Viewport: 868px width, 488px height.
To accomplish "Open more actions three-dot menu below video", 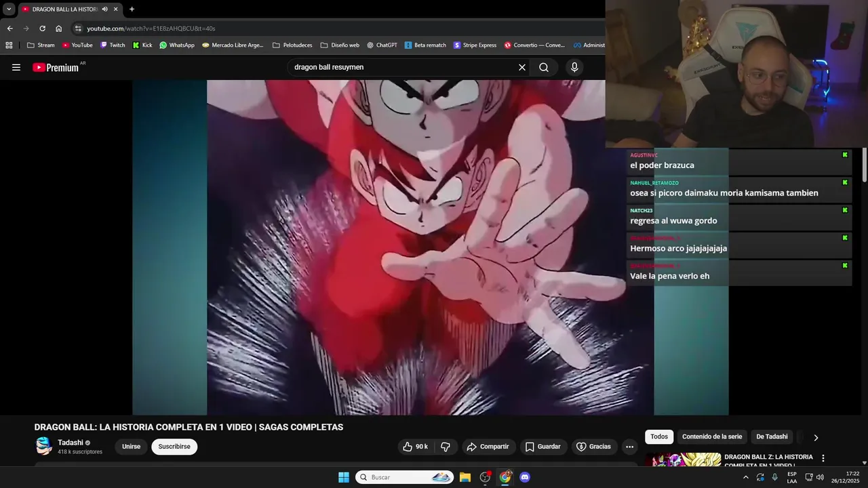I will (629, 447).
